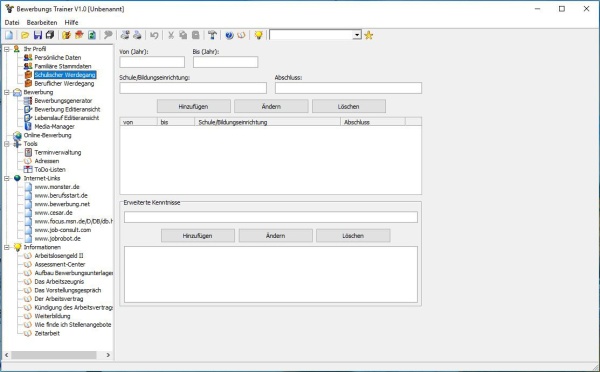Click the blue floppy disk save icon

point(38,35)
